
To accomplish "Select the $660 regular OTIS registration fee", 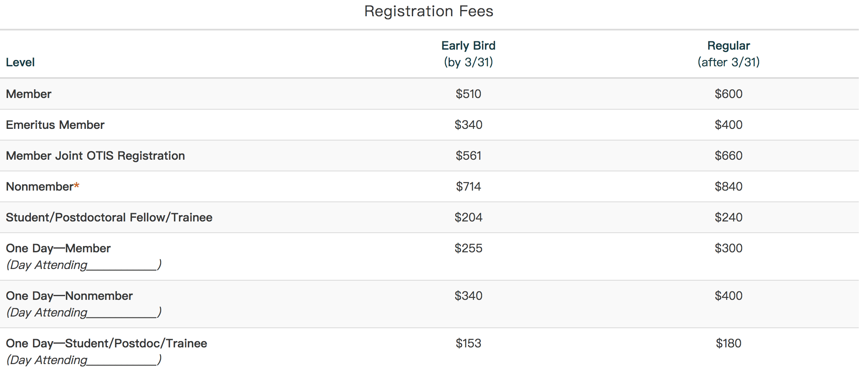I will pos(729,156).
